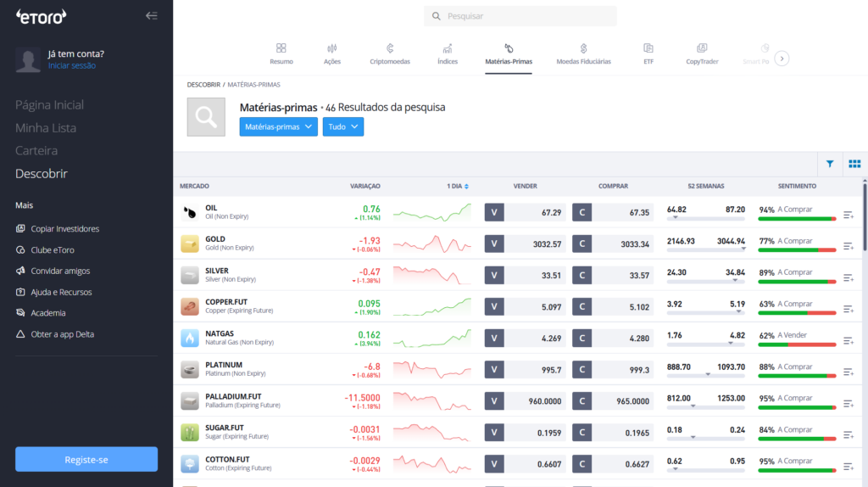The width and height of the screenshot is (868, 487).
Task: Collapse sidebar with the arrow icon
Action: tap(151, 15)
